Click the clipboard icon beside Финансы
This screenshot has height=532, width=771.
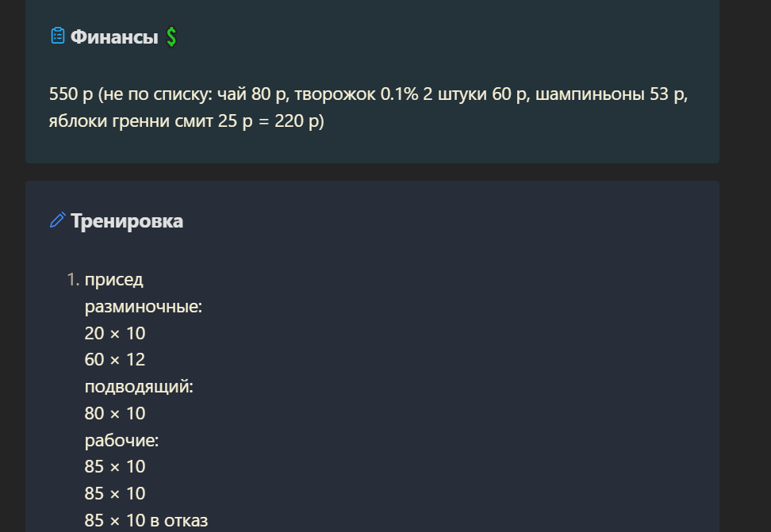pyautogui.click(x=58, y=36)
